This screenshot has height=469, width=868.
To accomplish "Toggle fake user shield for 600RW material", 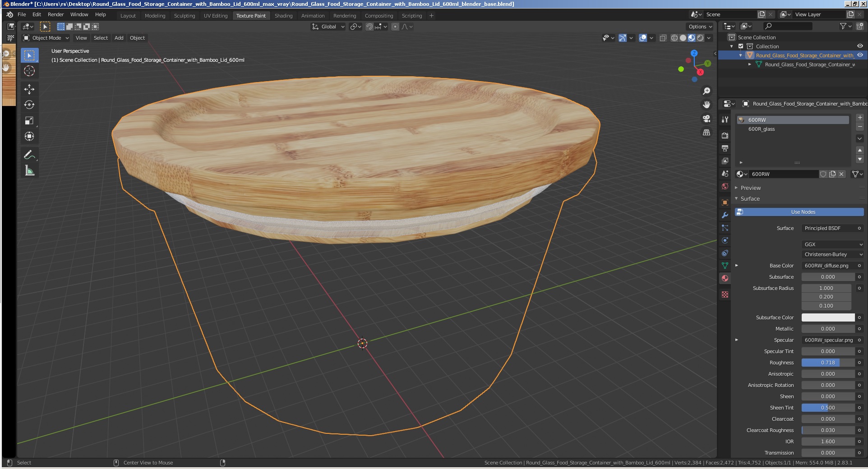I will click(823, 174).
